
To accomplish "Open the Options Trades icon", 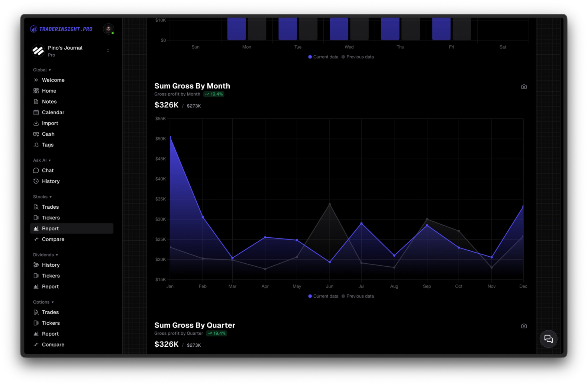I will pyautogui.click(x=36, y=312).
